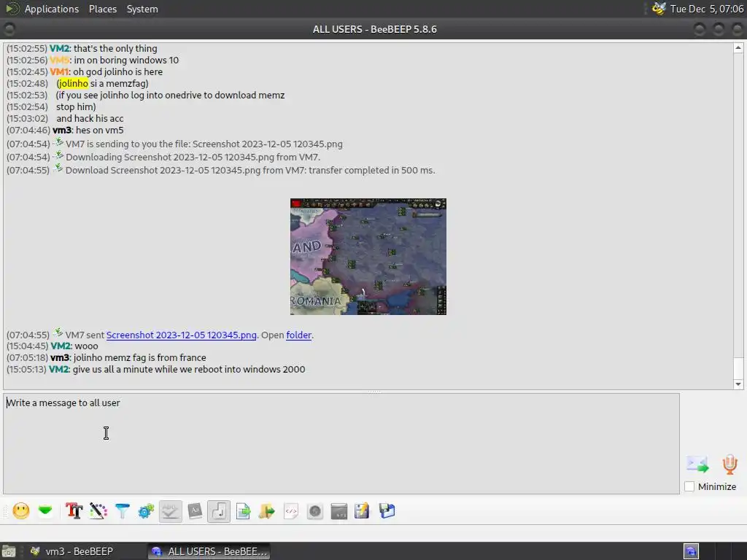Screen dimensions: 747x560
Task: Click the gray circular buzz icon
Action: [x=315, y=511]
